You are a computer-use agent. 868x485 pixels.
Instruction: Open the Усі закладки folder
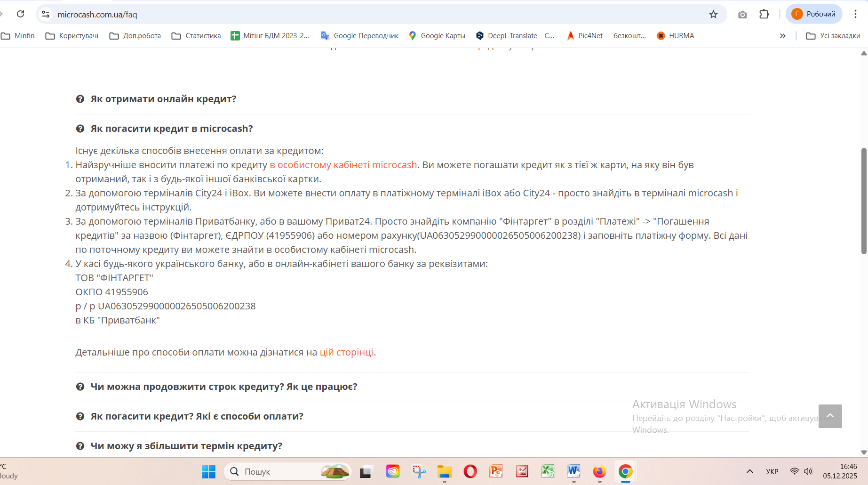833,36
